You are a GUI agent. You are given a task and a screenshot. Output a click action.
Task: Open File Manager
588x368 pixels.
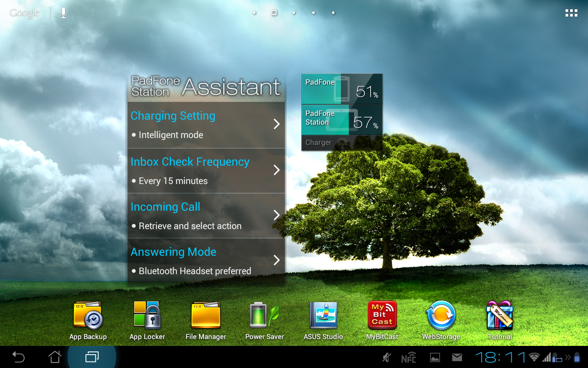point(206,321)
